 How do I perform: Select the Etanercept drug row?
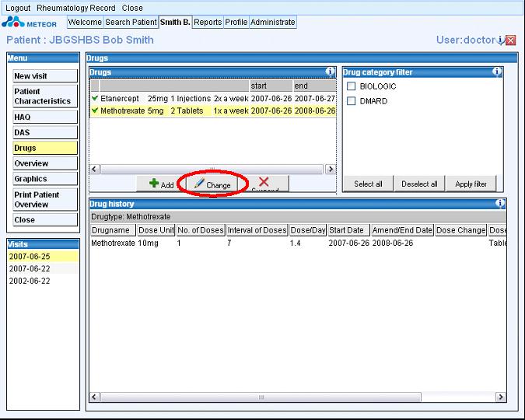pyautogui.click(x=213, y=98)
